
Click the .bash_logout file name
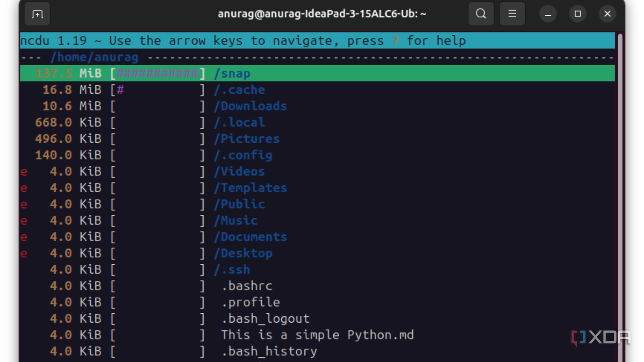(265, 319)
